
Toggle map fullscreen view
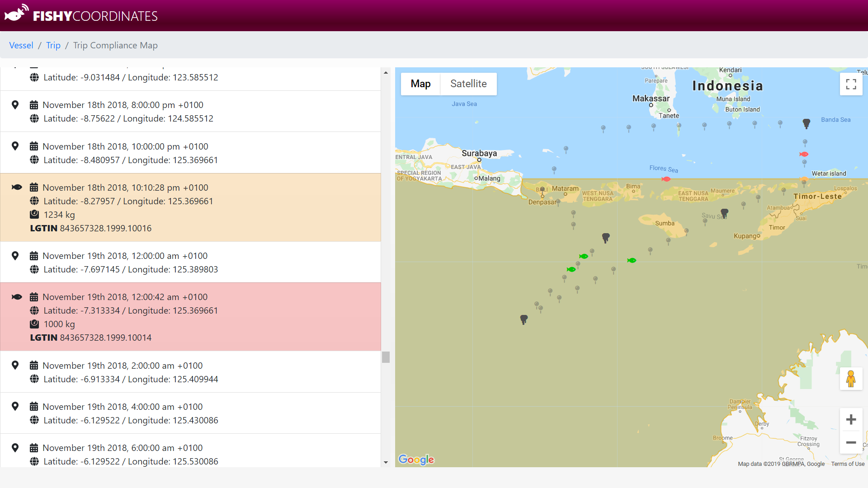(851, 84)
